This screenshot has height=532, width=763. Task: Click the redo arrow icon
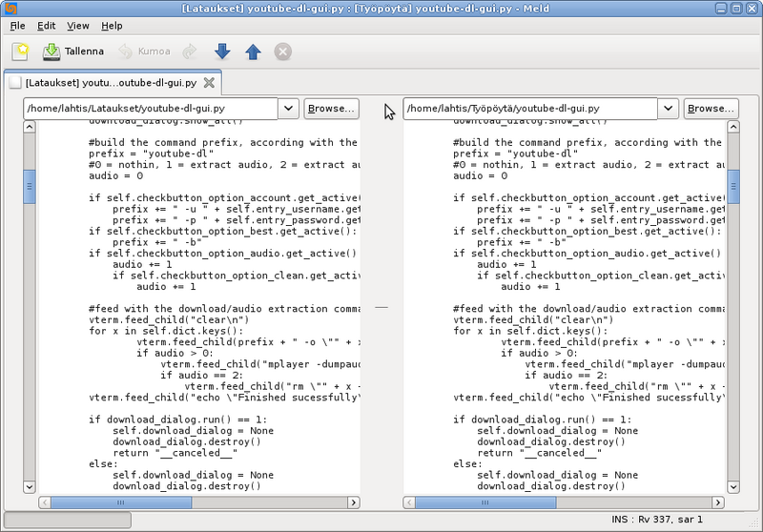pyautogui.click(x=190, y=51)
